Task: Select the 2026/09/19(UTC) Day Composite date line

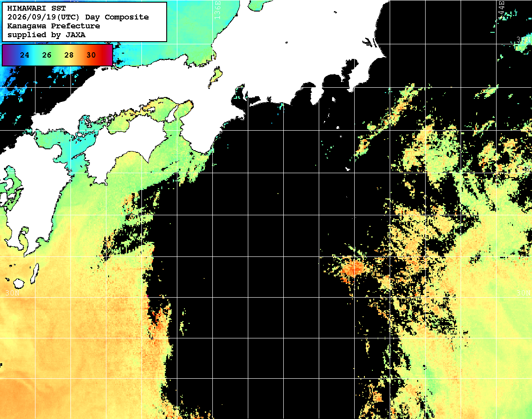Action: tap(78, 17)
